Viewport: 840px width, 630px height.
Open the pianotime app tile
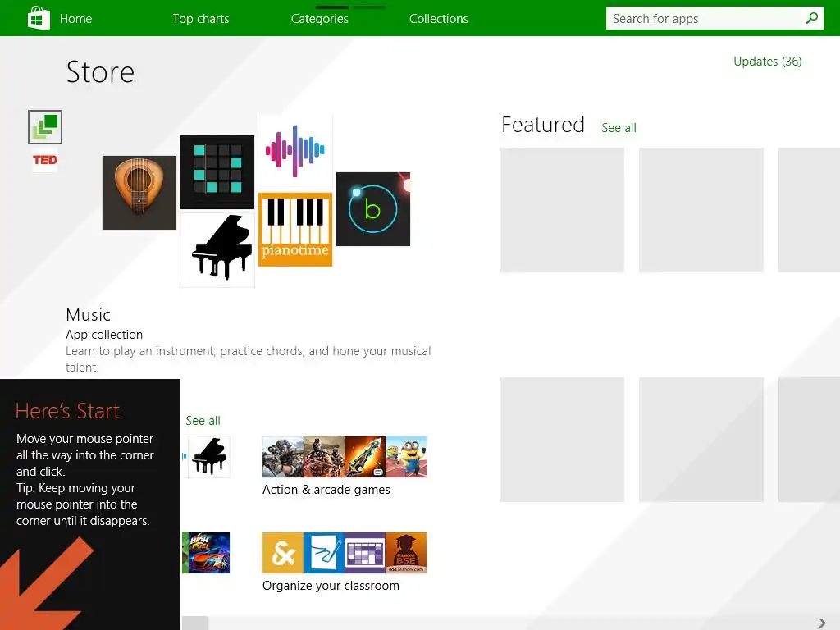point(295,230)
